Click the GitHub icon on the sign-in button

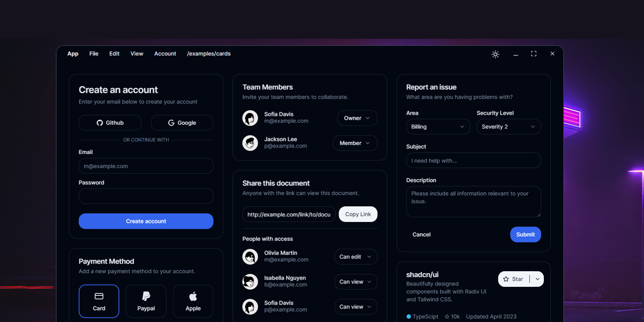click(x=99, y=122)
